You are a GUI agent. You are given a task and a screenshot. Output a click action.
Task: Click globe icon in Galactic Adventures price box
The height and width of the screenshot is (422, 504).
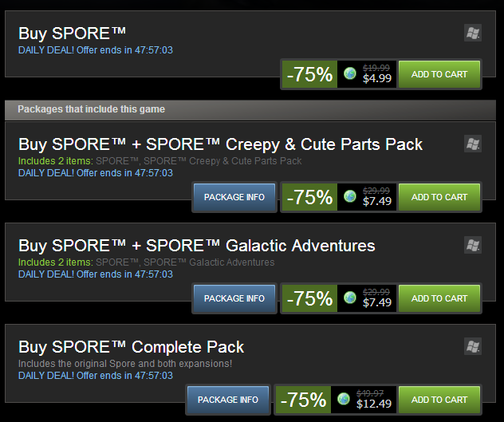click(x=350, y=298)
